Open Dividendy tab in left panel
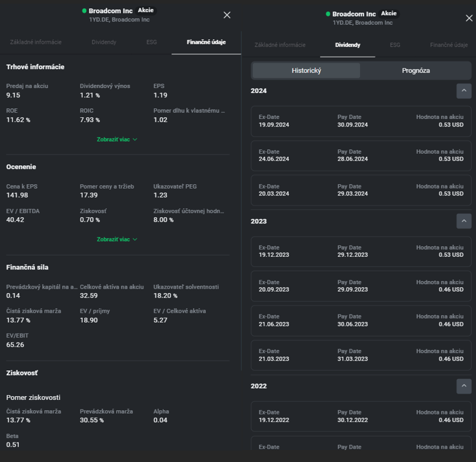The height and width of the screenshot is (462, 476). [104, 42]
